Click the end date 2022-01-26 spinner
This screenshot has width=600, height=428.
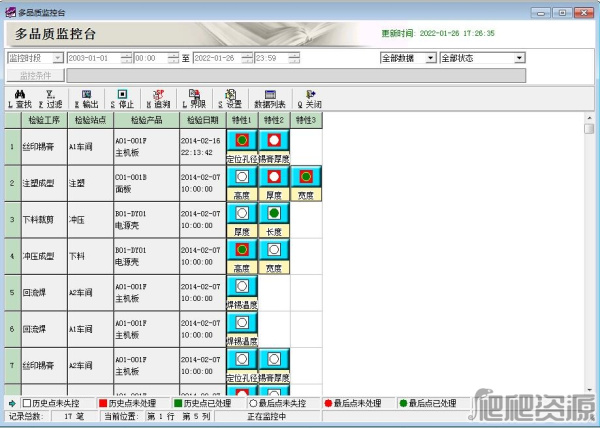pyautogui.click(x=248, y=58)
